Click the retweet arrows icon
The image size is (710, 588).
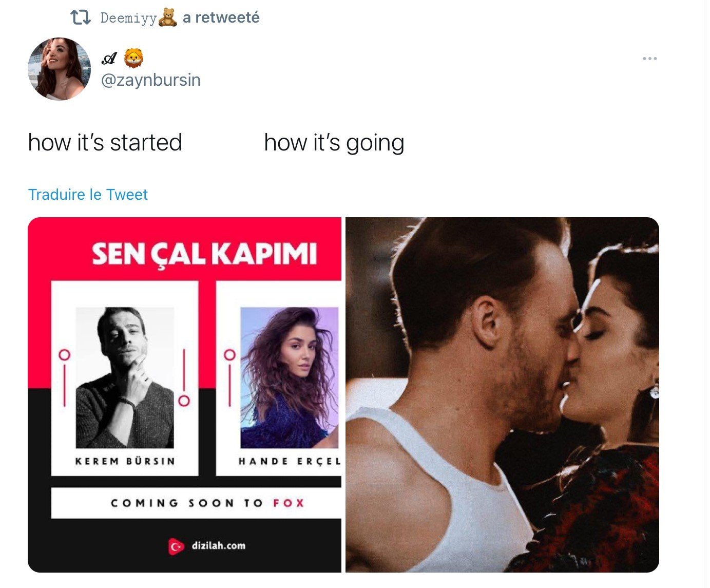[x=81, y=18]
